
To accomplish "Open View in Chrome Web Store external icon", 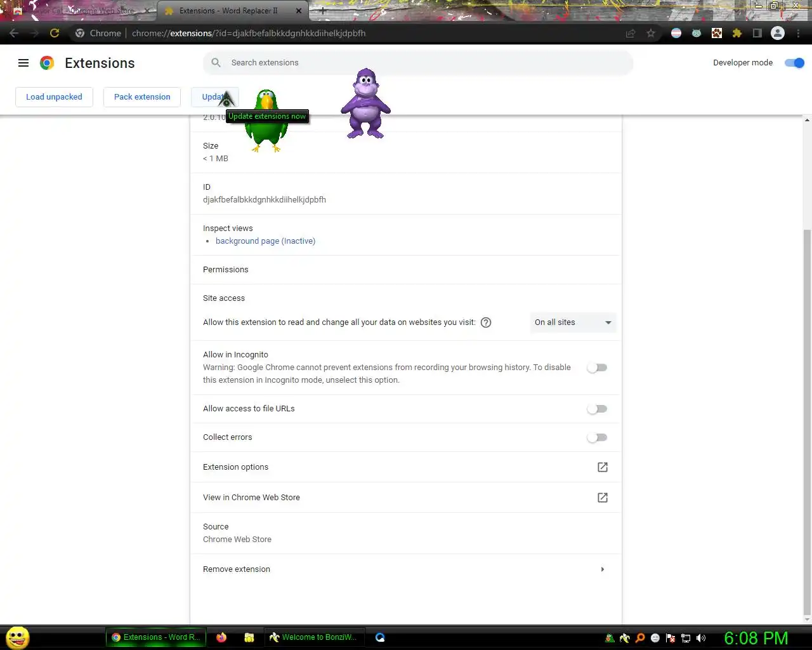I will [603, 498].
